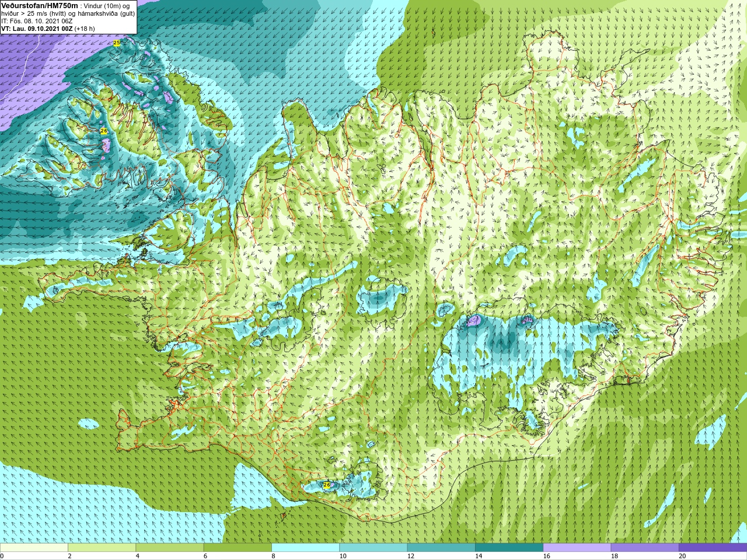Select the 16–18 m/s light purple legend color
Screen dimensions: 747x560
[577, 548]
